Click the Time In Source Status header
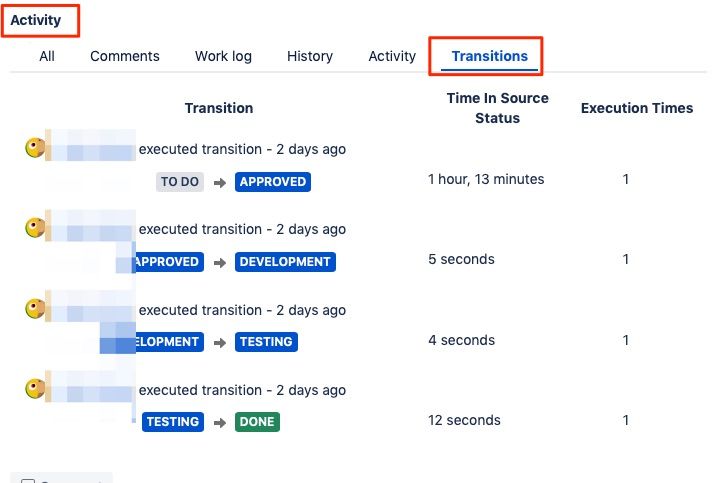This screenshot has width=725, height=483. click(498, 108)
